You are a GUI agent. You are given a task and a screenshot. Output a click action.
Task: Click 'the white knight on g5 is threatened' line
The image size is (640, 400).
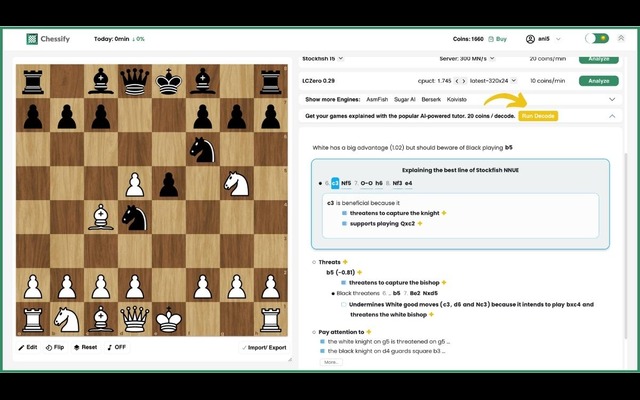(389, 342)
